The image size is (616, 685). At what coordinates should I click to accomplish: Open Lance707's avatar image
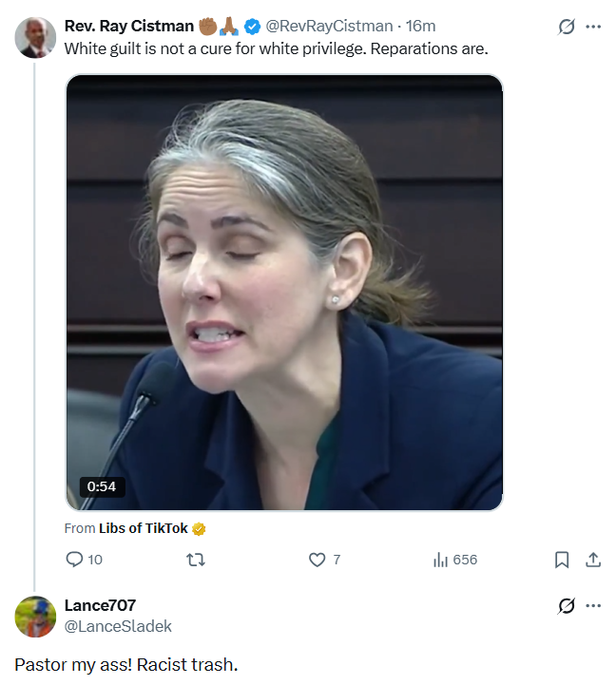click(x=35, y=617)
